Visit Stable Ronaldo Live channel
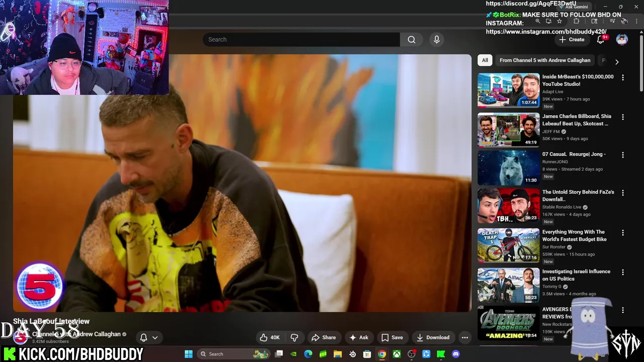 point(561,207)
